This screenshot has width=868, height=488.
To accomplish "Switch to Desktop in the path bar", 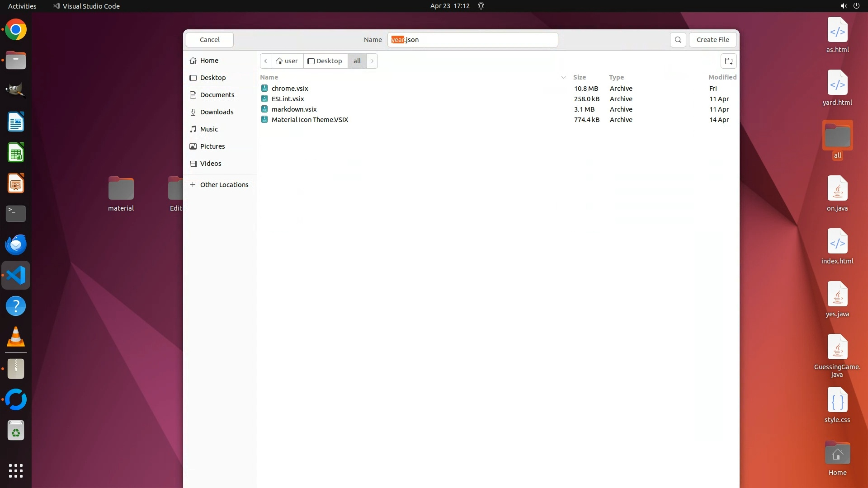I will tap(325, 61).
